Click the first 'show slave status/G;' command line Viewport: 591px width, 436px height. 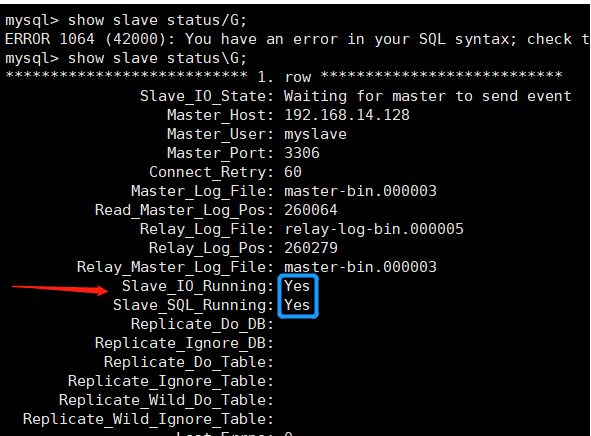coord(126,20)
